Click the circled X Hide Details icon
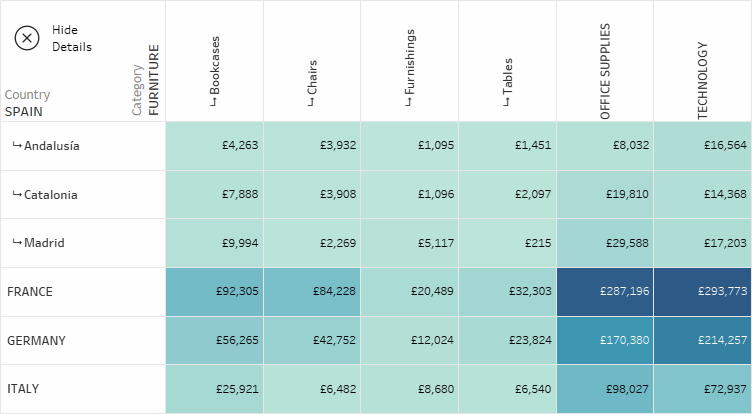The image size is (752, 414). coord(27,38)
